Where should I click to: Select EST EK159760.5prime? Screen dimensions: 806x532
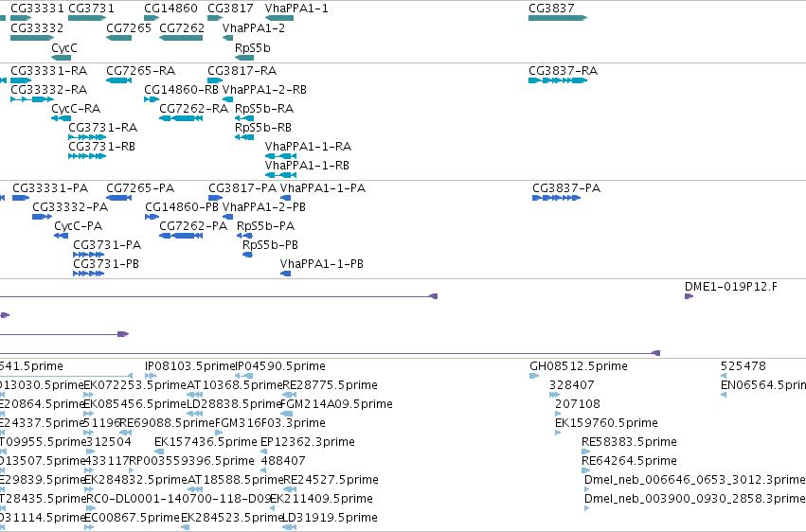pos(558,433)
